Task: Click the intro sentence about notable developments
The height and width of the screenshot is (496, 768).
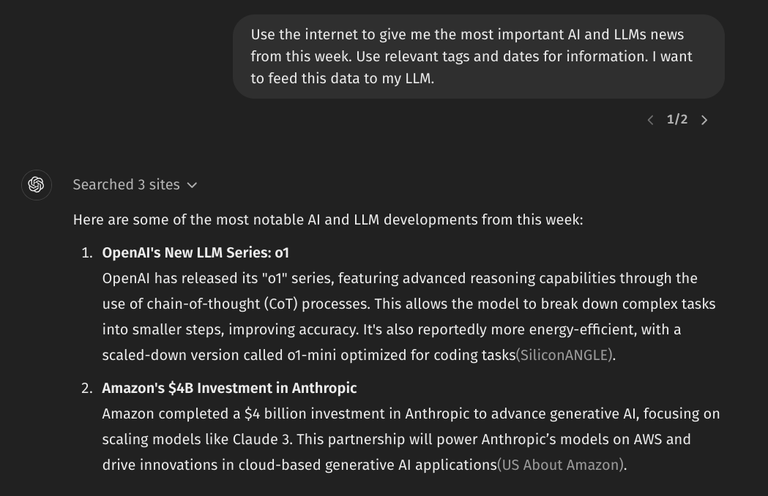Action: point(328,220)
